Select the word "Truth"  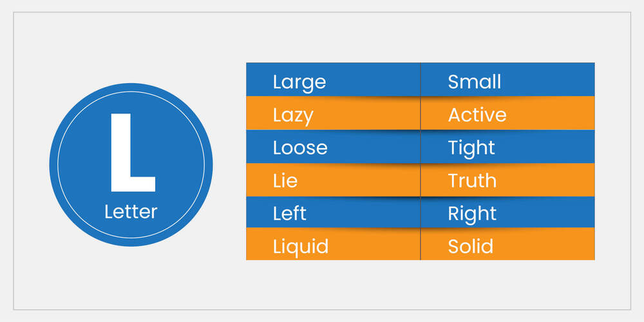pyautogui.click(x=472, y=181)
